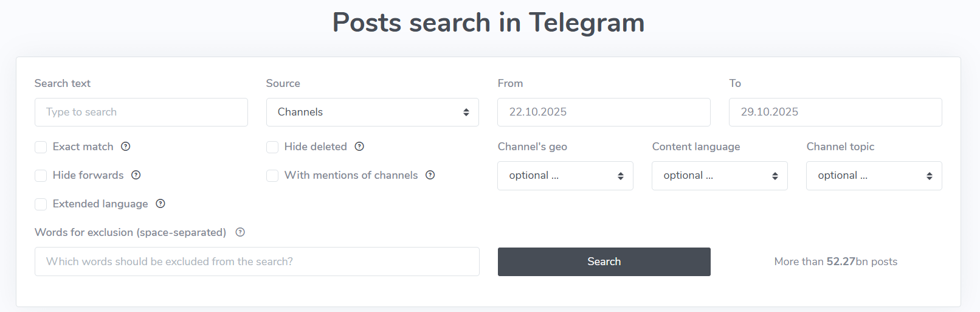Image resolution: width=980 pixels, height=312 pixels.
Task: Click the help icon next to Hide deleted
Action: 359,147
